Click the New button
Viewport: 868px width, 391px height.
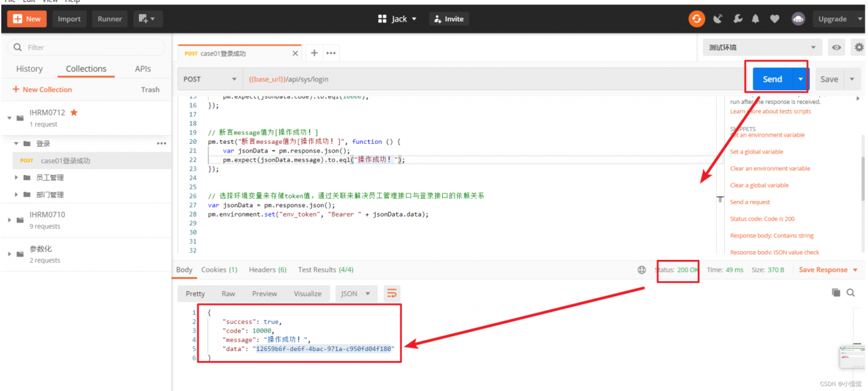pos(26,19)
